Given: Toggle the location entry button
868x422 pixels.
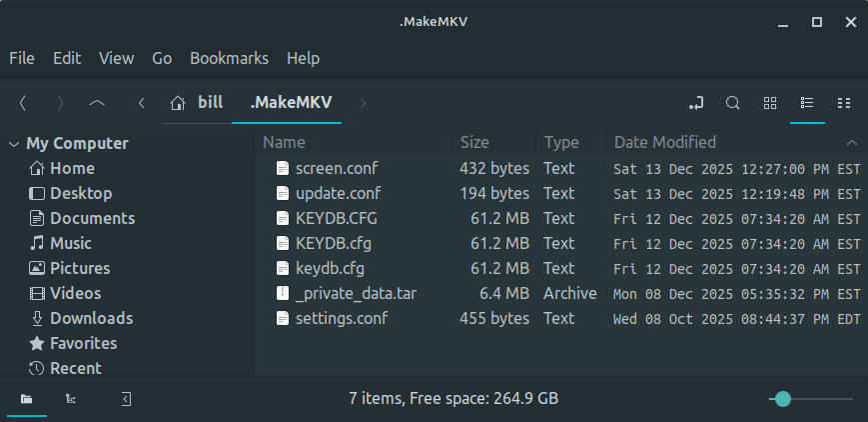Looking at the screenshot, I should pyautogui.click(x=696, y=103).
